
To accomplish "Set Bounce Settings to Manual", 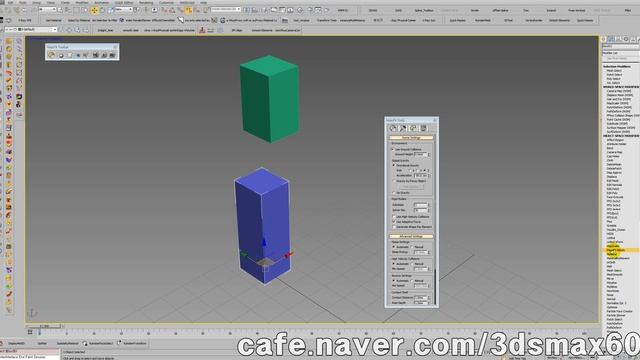I will tap(412, 281).
